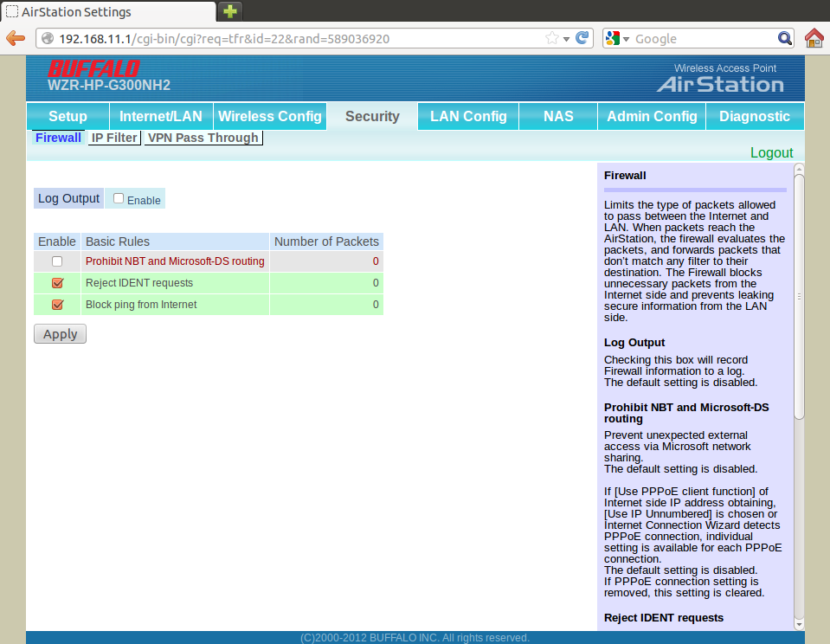Open the Wireless Config tab

[x=270, y=117]
